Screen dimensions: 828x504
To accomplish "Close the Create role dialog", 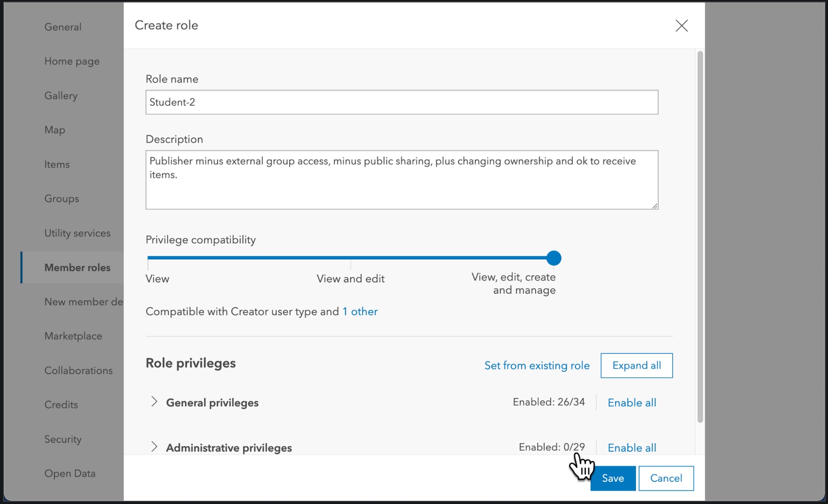I will [x=682, y=25].
